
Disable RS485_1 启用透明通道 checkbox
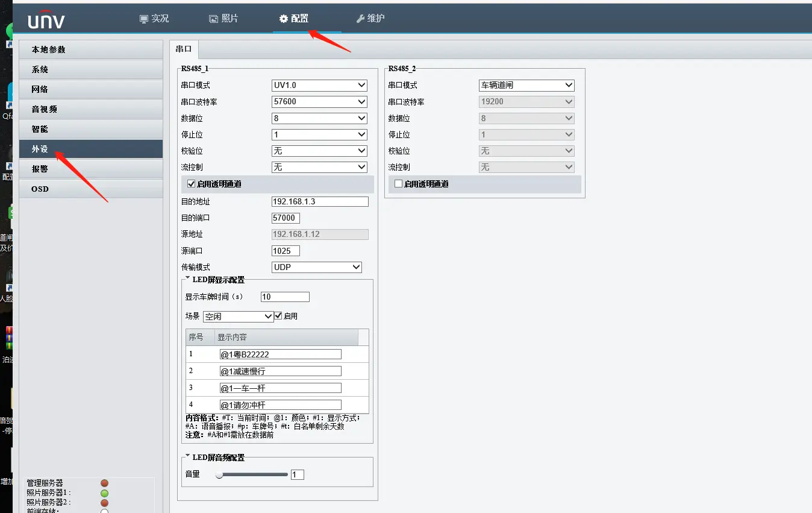(192, 184)
